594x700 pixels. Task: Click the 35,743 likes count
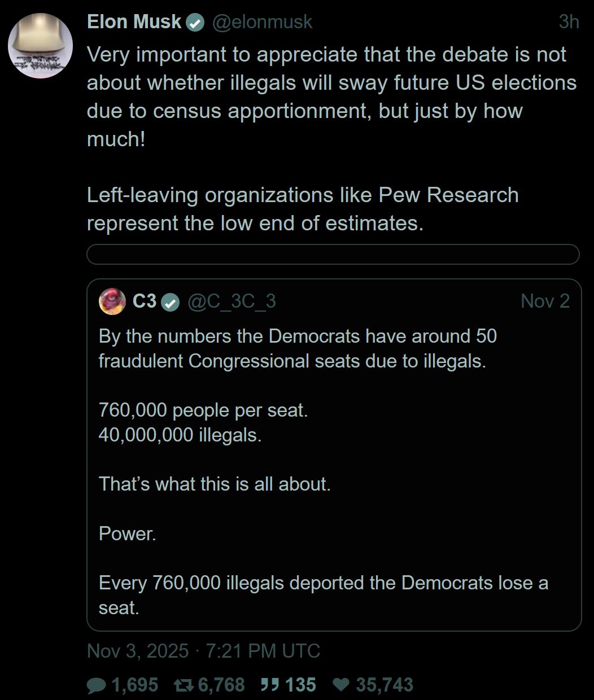[x=384, y=685]
